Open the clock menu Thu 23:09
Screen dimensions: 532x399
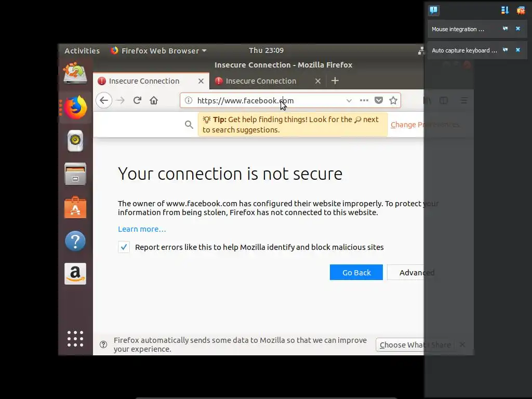[267, 50]
